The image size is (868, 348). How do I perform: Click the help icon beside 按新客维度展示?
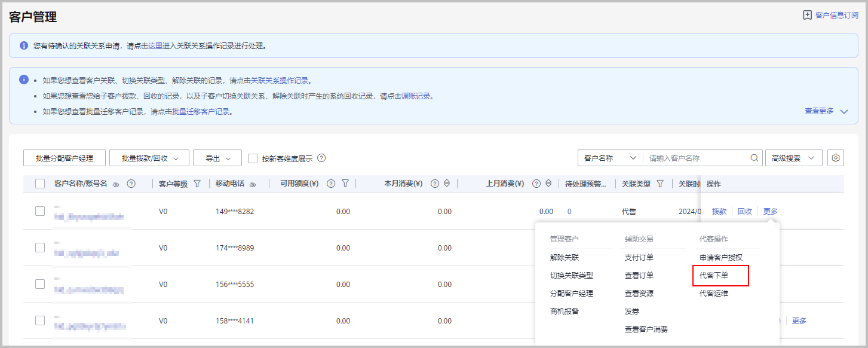321,158
